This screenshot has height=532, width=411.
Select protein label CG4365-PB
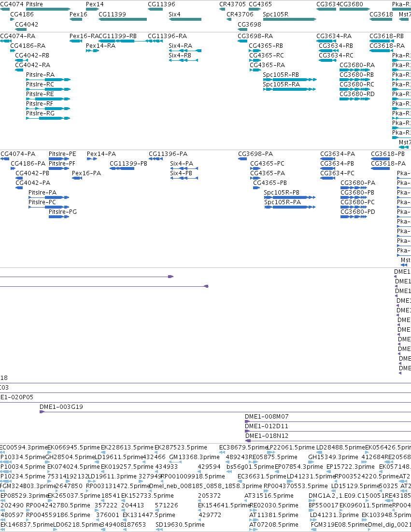click(270, 183)
